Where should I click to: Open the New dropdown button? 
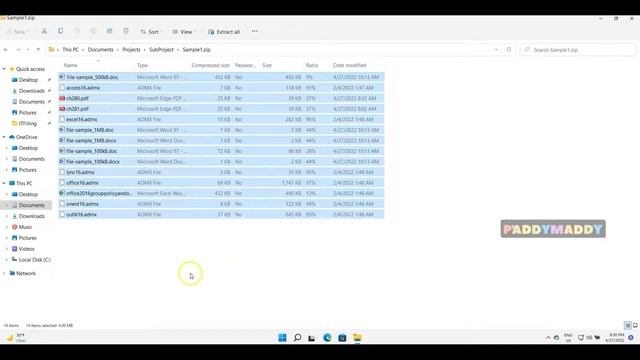click(x=18, y=32)
